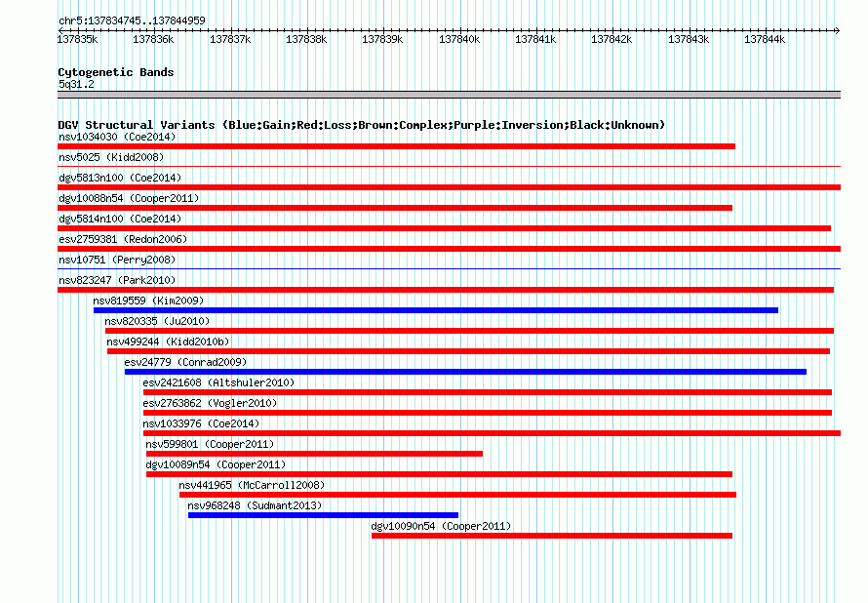Click esv2763862 (Vogler2010) label

click(x=210, y=403)
